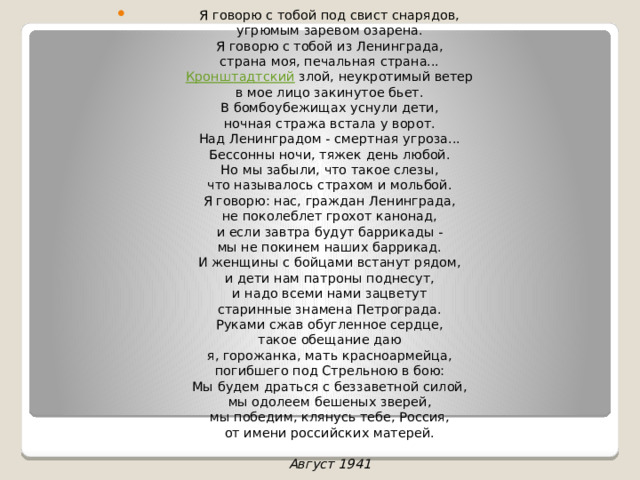Click the line 'Я говорю с тобой из Ленинграда,'

329,47
